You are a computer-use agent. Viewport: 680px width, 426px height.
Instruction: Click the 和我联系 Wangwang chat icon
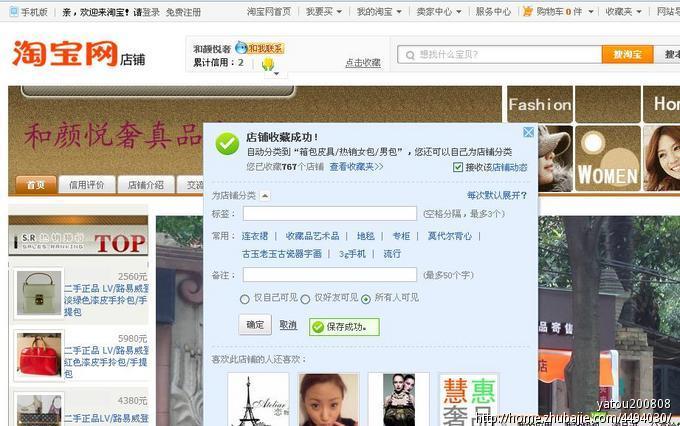[x=259, y=48]
